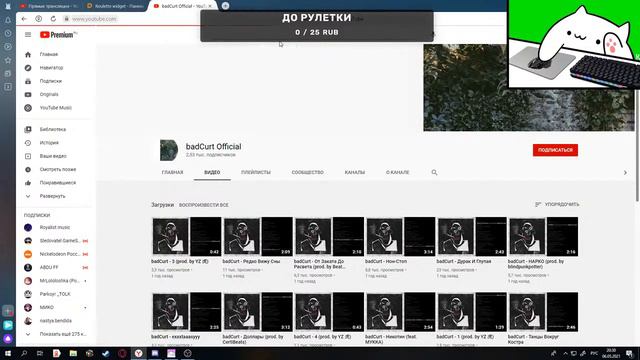Open Steam in the taskbar
The height and width of the screenshot is (360, 640).
(106, 353)
